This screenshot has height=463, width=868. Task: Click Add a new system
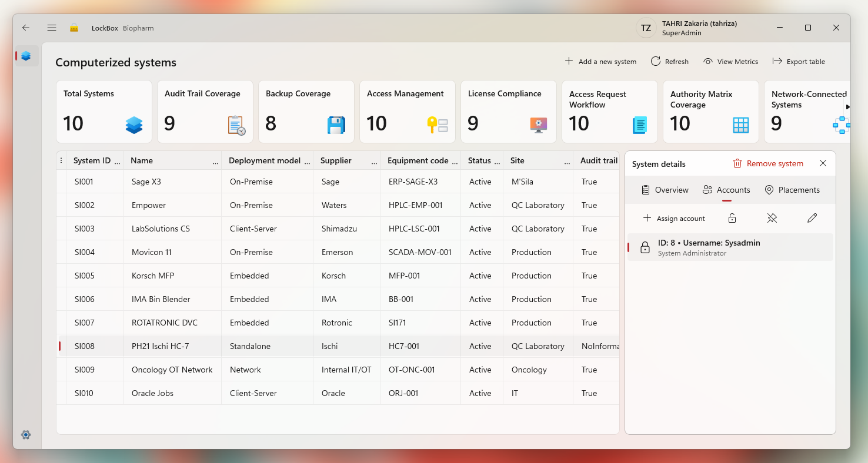tap(600, 61)
